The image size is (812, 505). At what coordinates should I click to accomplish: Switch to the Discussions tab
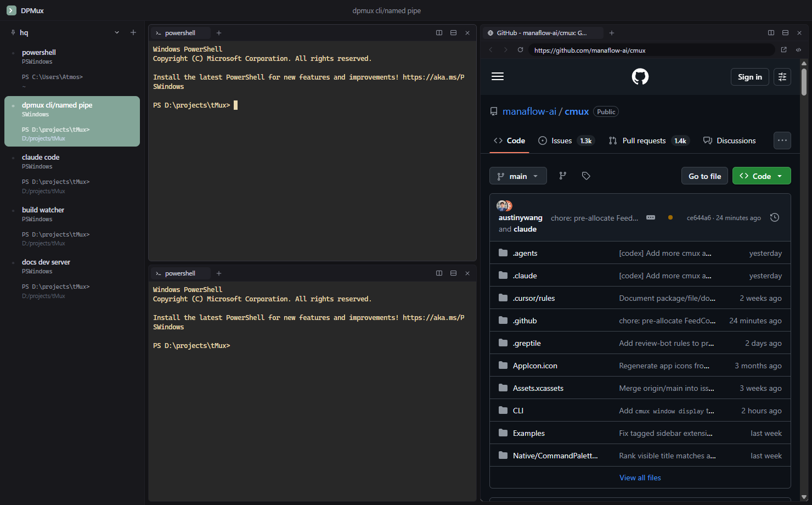point(729,141)
